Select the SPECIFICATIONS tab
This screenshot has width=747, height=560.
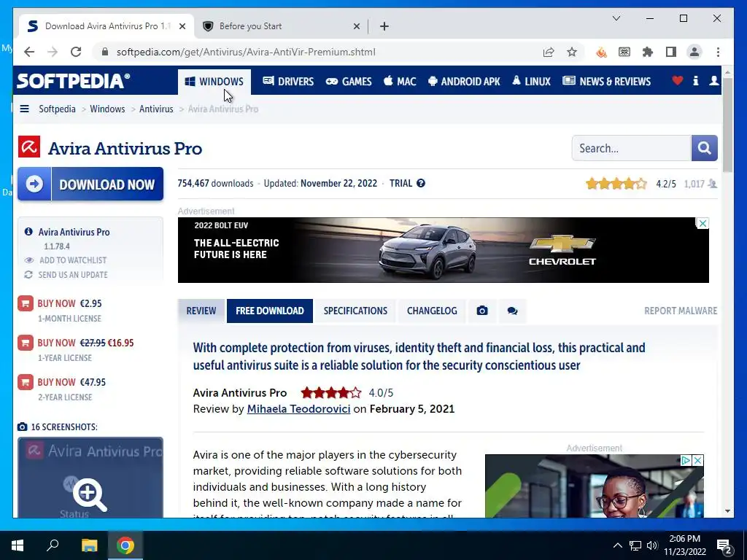click(355, 311)
